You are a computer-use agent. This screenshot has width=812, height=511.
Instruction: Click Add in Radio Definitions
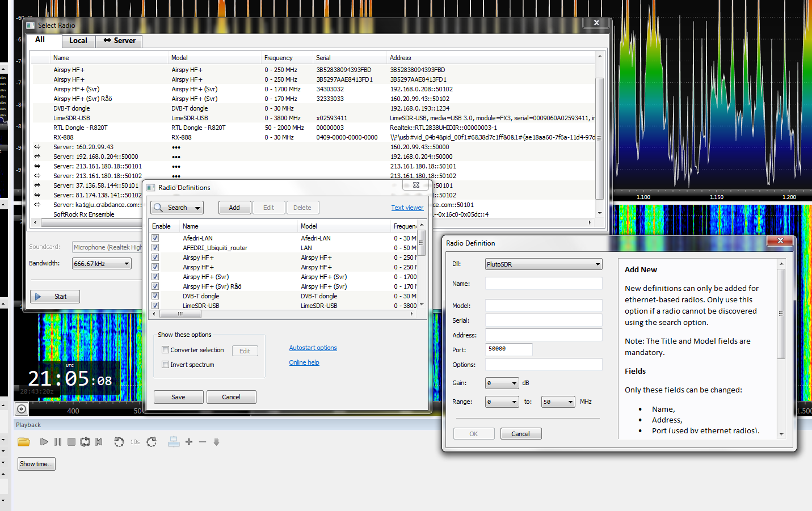[234, 208]
